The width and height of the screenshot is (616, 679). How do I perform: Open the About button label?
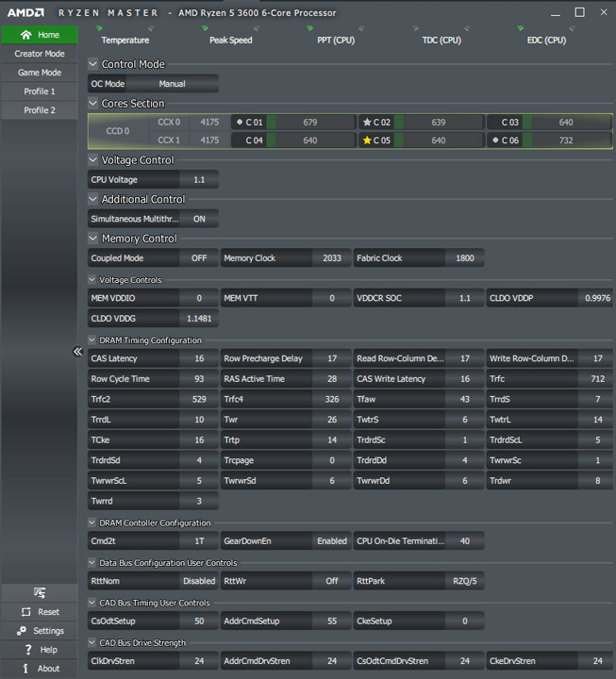tap(48, 669)
